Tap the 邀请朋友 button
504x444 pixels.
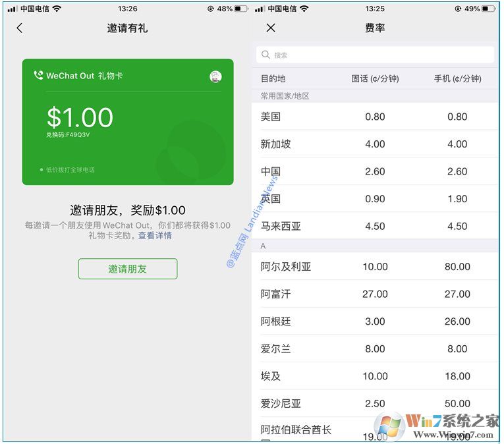pos(128,269)
